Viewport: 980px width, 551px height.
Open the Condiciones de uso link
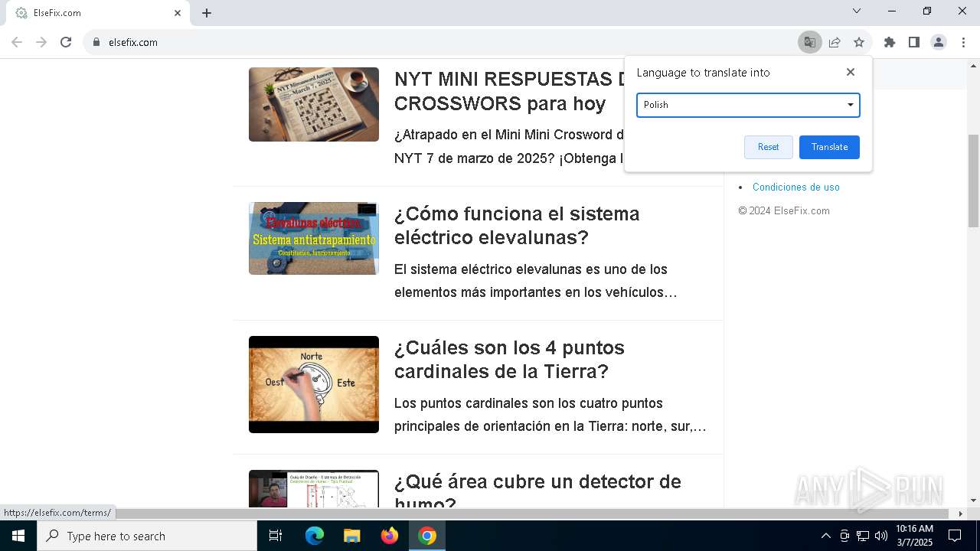click(x=795, y=187)
